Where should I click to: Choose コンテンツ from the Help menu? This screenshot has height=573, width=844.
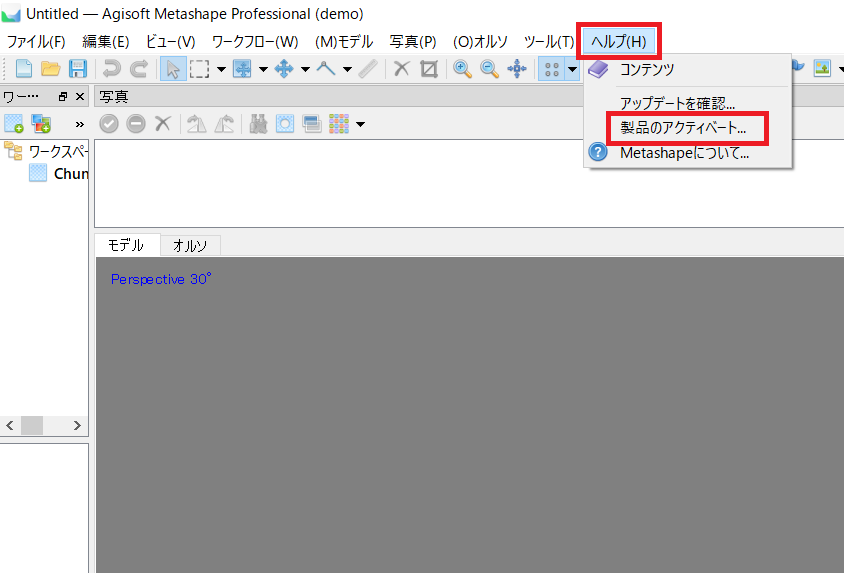tap(687, 69)
